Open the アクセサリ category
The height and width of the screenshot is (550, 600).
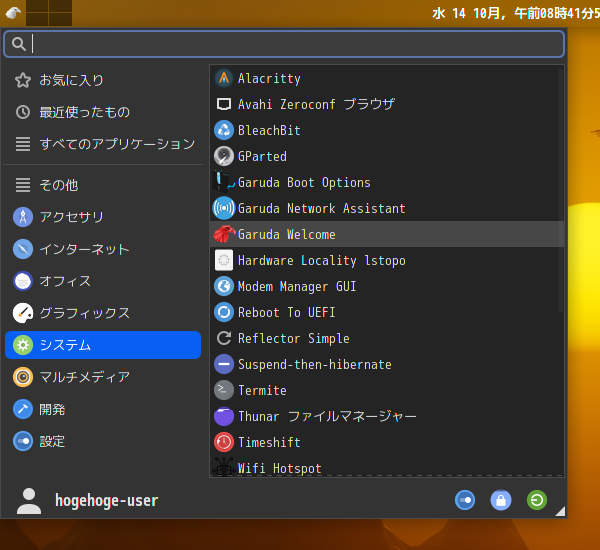click(103, 217)
